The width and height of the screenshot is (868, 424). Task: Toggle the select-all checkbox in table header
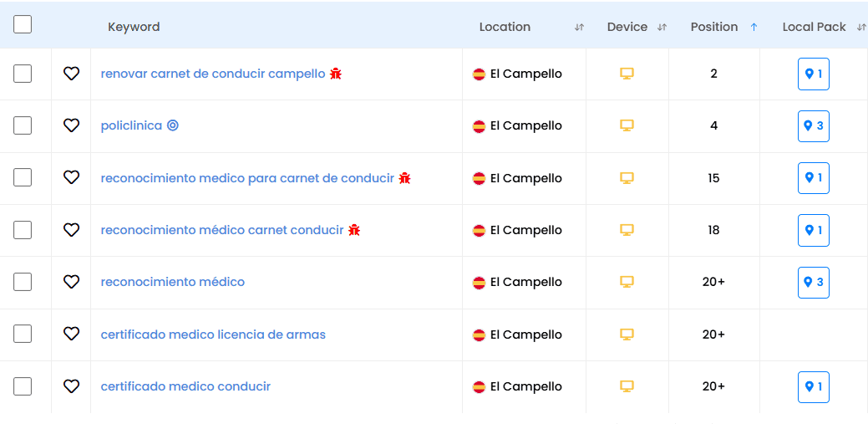pyautogui.click(x=23, y=24)
